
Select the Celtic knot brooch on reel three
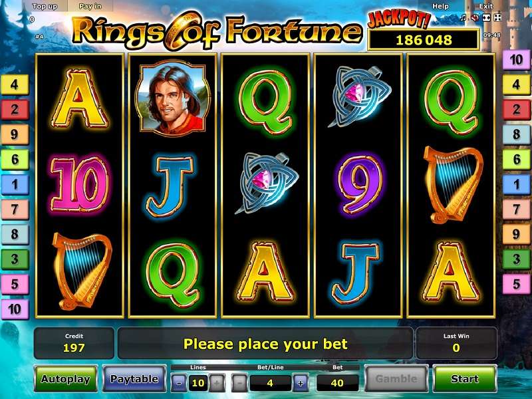click(x=266, y=184)
